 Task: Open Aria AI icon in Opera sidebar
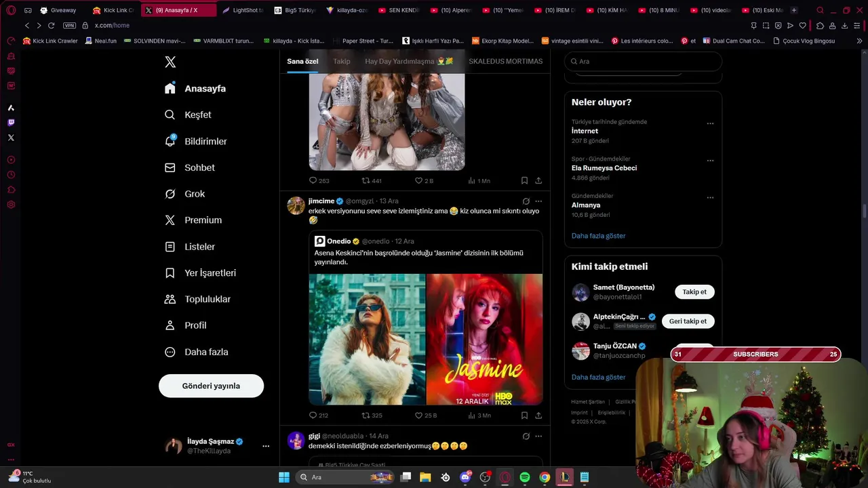point(11,108)
